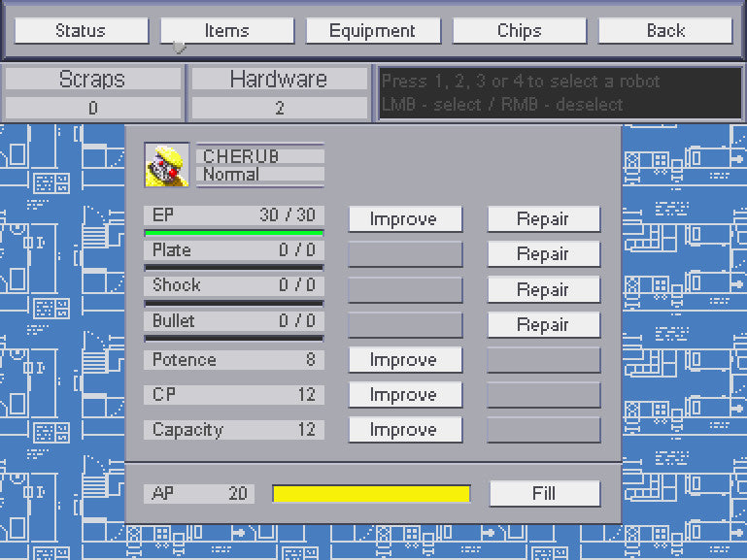Repair the Shock armor
The width and height of the screenshot is (747, 560).
click(543, 290)
